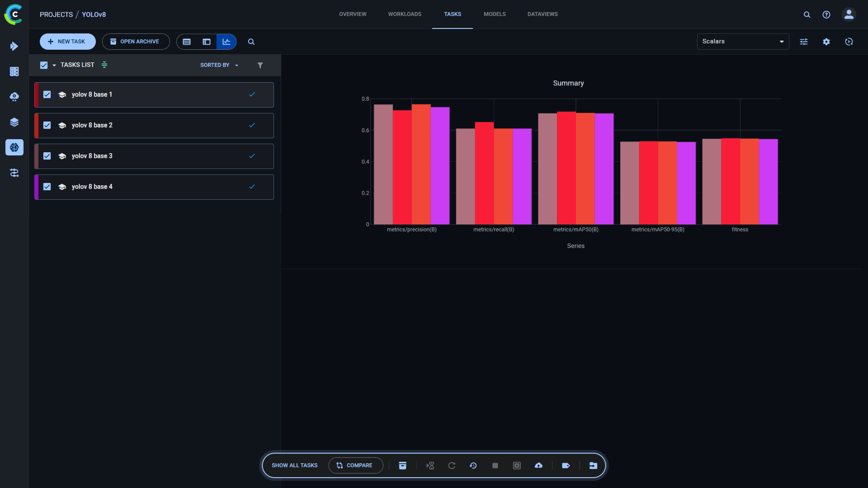Open the Orchestration sidebar icon
This screenshot has height=488, width=868.
[14, 173]
